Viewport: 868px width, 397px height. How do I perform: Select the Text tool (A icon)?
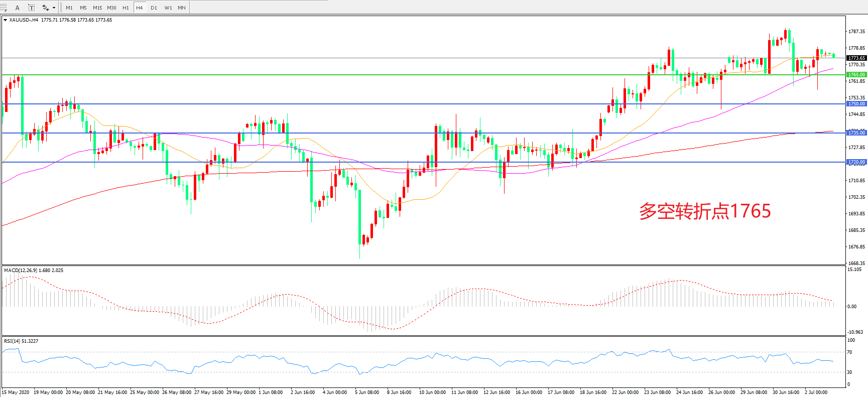click(x=18, y=8)
